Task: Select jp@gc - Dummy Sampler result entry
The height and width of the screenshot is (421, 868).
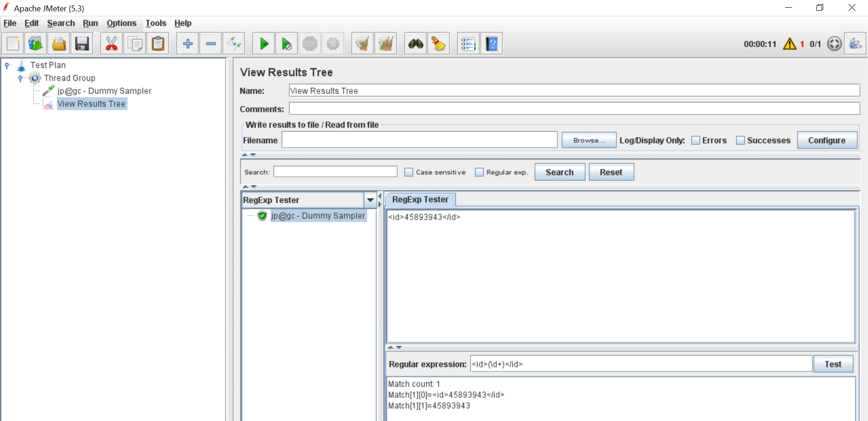Action: tap(318, 216)
